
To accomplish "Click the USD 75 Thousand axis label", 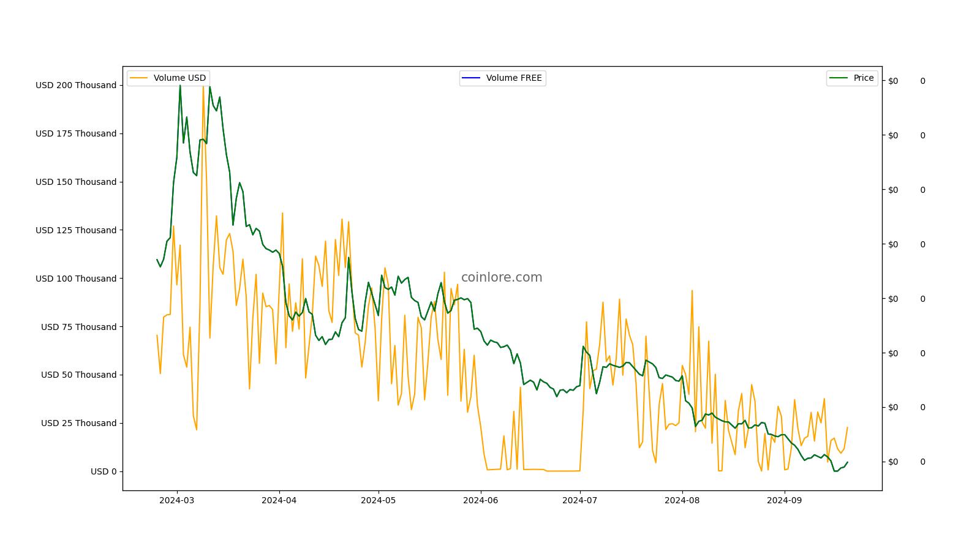I will (78, 327).
